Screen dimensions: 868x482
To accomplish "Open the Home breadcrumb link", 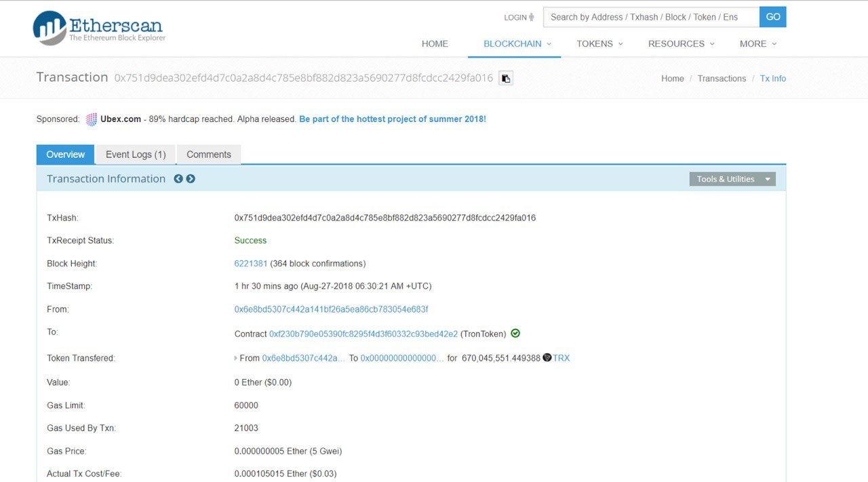I will pyautogui.click(x=673, y=79).
